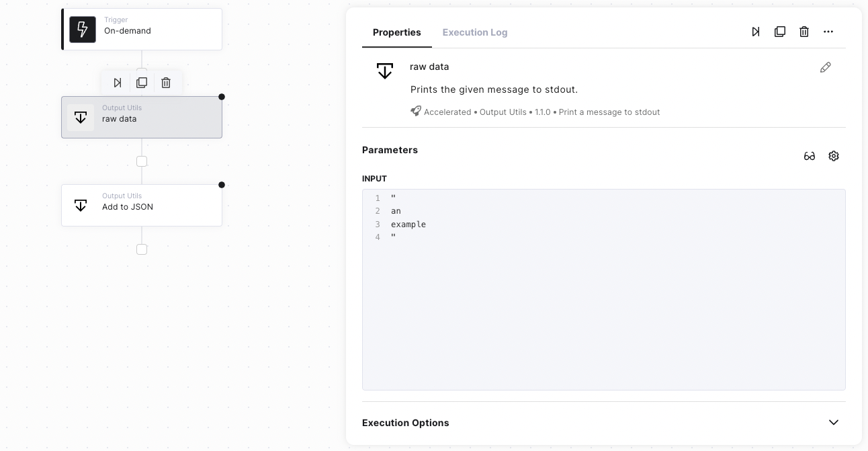Open the three-dot more options menu
This screenshot has width=868, height=451.
(x=828, y=32)
